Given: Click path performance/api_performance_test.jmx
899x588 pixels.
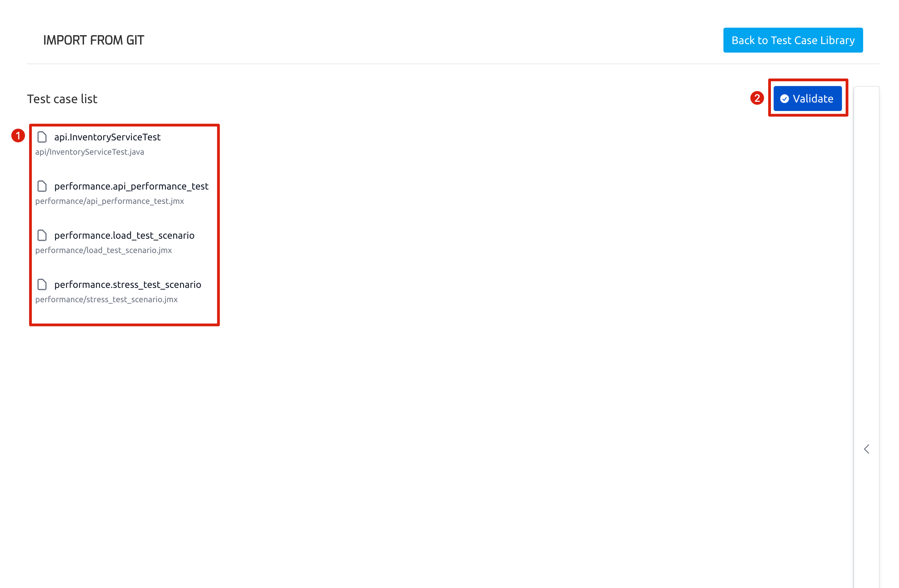Looking at the screenshot, I should [x=110, y=201].
